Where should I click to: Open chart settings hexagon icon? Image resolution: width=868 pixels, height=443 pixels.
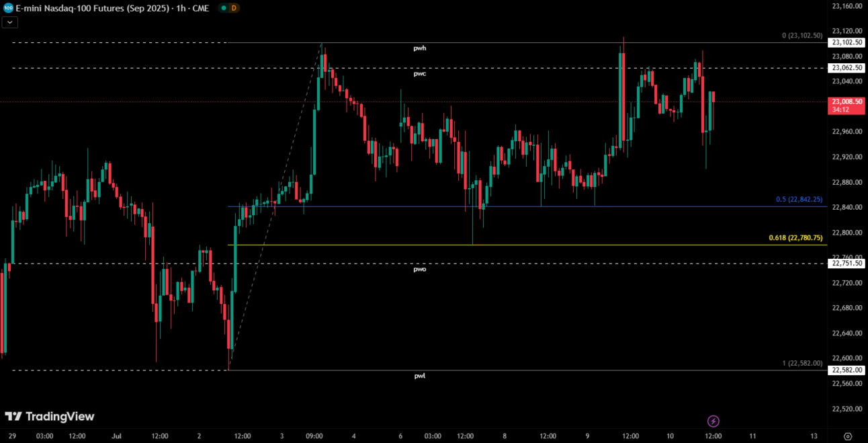(848, 436)
